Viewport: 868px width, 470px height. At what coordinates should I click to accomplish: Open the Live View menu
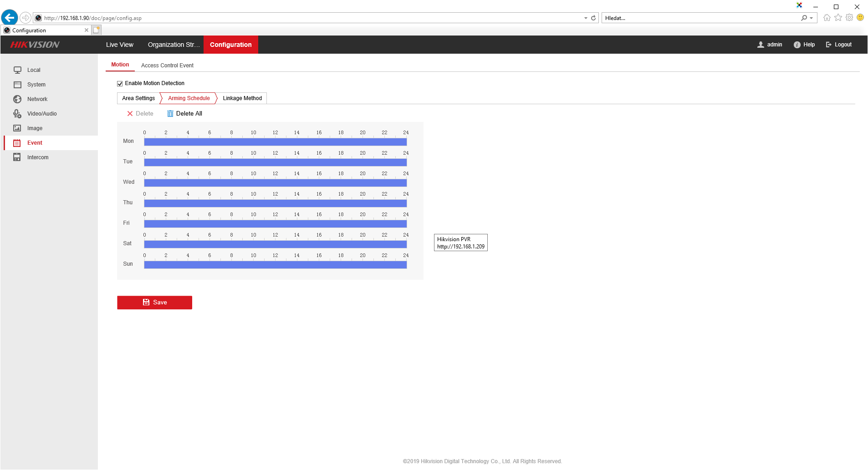coord(120,45)
